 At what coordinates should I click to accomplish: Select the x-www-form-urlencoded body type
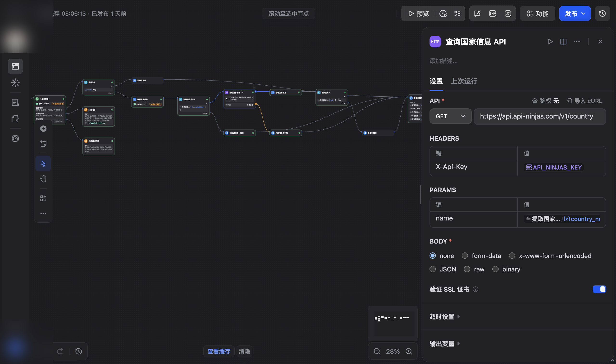(x=512, y=256)
